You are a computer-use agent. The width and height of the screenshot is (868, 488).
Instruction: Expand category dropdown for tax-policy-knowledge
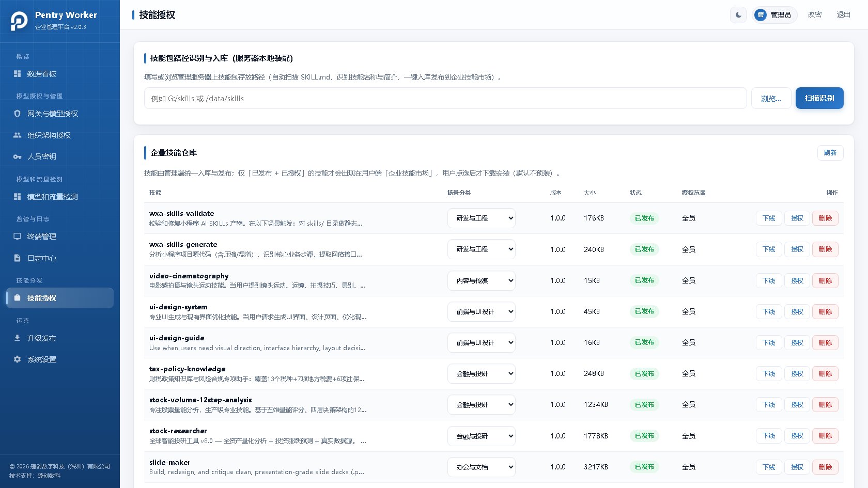click(481, 374)
